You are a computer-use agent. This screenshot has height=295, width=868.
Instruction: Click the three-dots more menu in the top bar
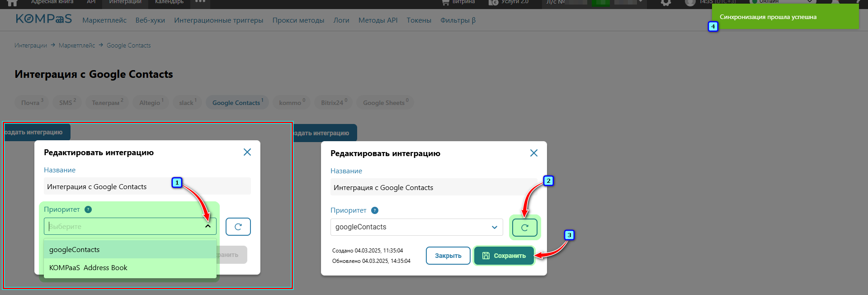[200, 1]
